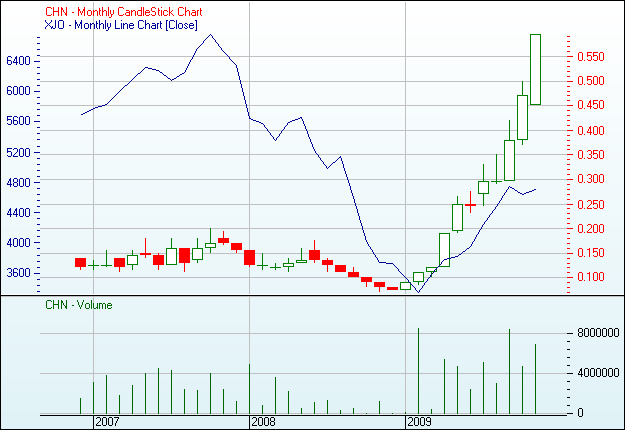625x430 pixels.
Task: Click the 4800 value on the XJO axis
Action: click(x=18, y=183)
